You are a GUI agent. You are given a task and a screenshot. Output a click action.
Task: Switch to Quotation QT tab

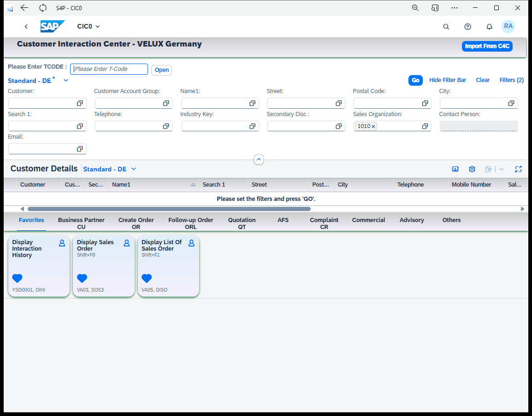[242, 223]
